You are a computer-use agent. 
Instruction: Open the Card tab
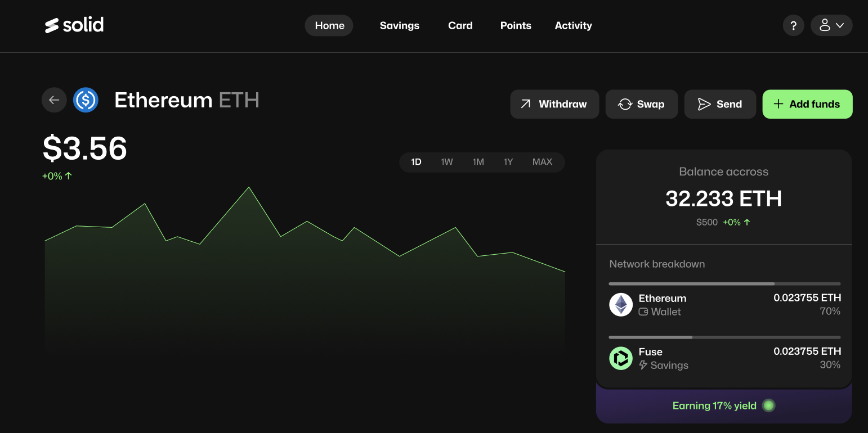(x=460, y=25)
